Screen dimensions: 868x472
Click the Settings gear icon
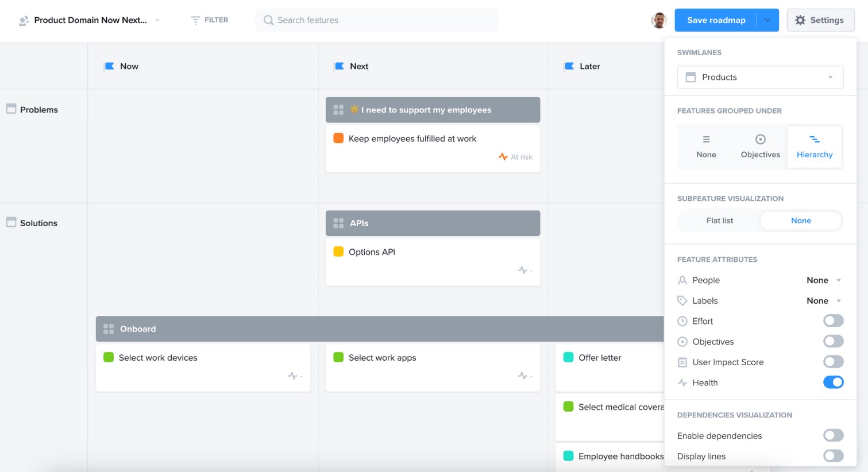click(800, 20)
